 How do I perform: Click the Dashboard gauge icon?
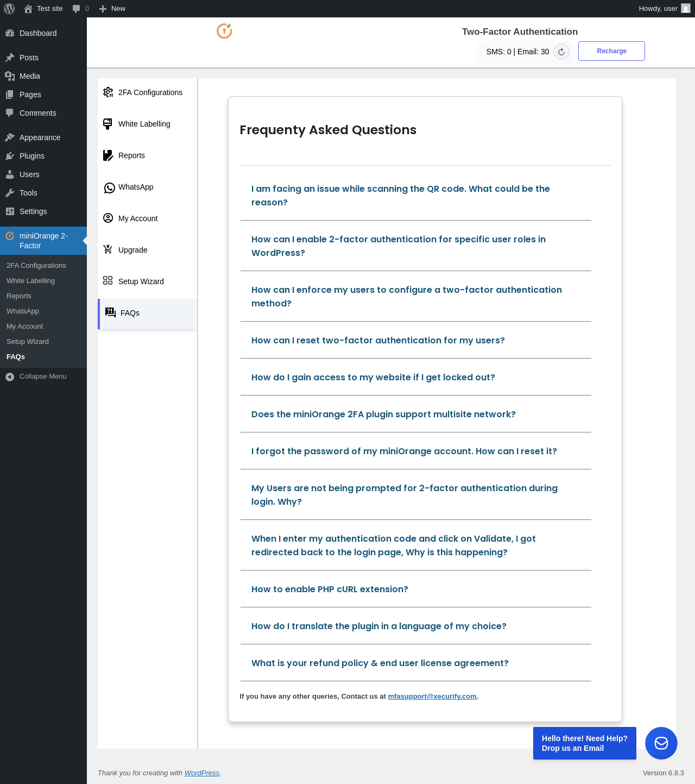[10, 33]
